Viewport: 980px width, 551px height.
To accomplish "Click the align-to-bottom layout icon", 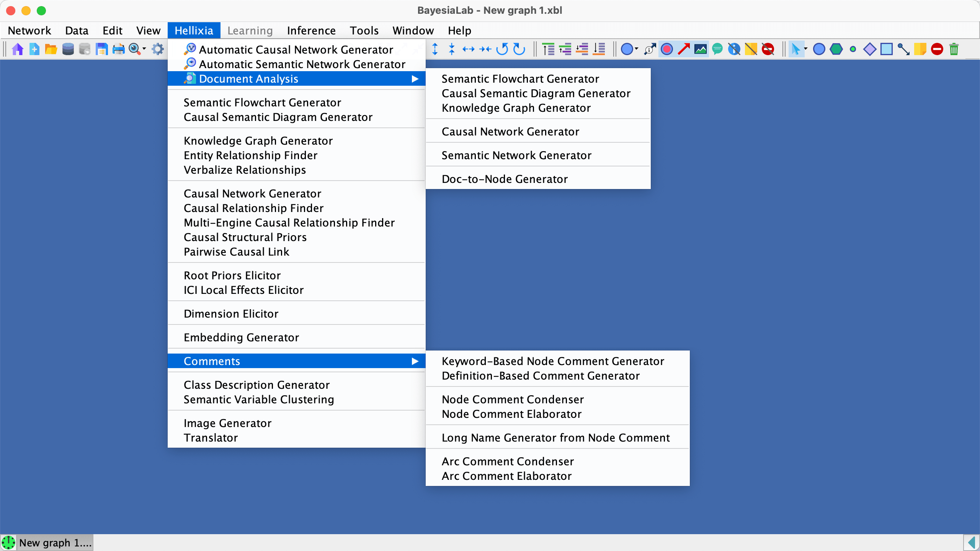I will [599, 49].
